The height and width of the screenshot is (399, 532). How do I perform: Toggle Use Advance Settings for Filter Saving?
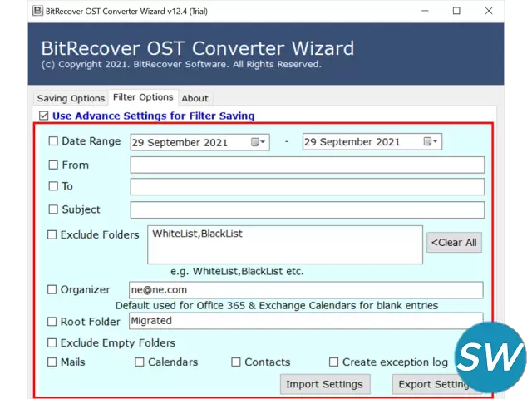pyautogui.click(x=44, y=116)
